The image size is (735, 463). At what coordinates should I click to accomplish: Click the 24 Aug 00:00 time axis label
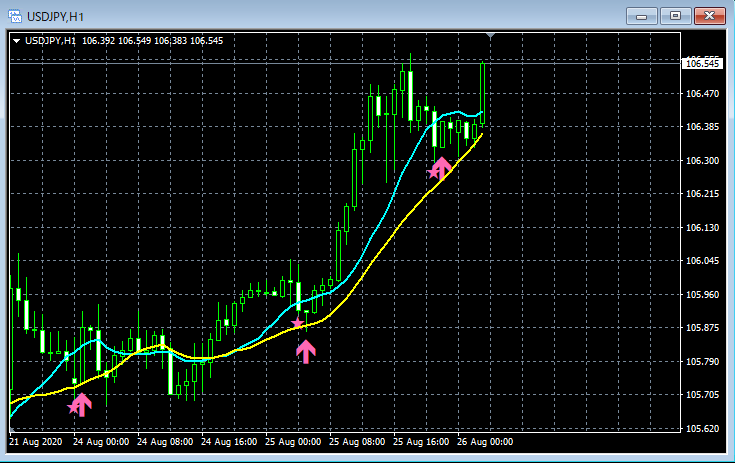pyautogui.click(x=101, y=442)
